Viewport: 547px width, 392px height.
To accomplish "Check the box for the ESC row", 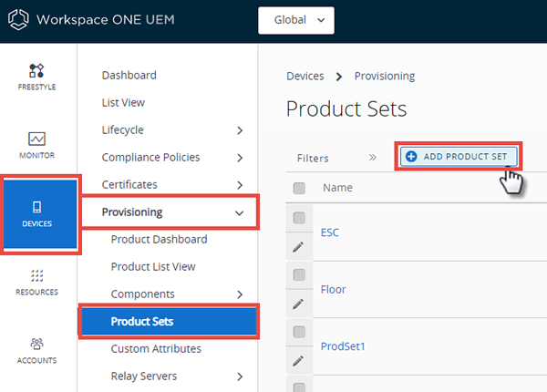I will pos(299,218).
